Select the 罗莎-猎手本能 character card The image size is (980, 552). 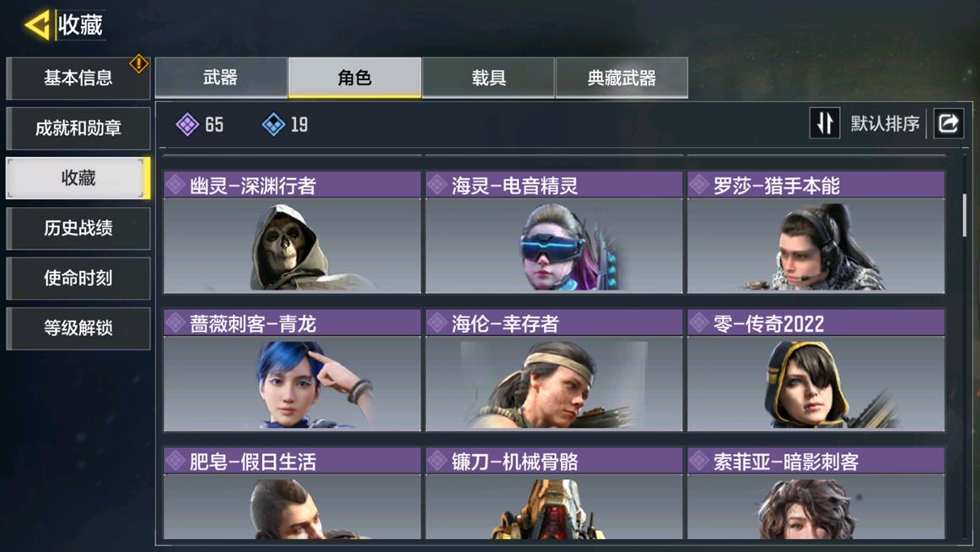pos(816,233)
